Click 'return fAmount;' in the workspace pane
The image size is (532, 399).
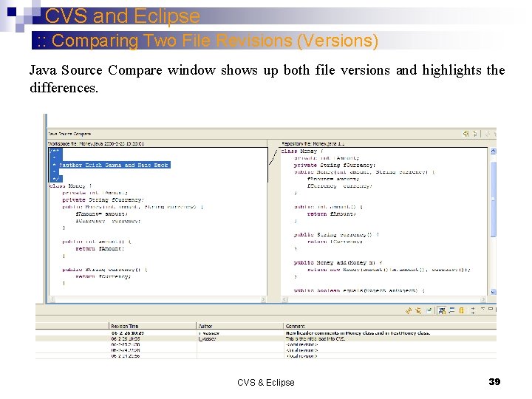pos(100,249)
